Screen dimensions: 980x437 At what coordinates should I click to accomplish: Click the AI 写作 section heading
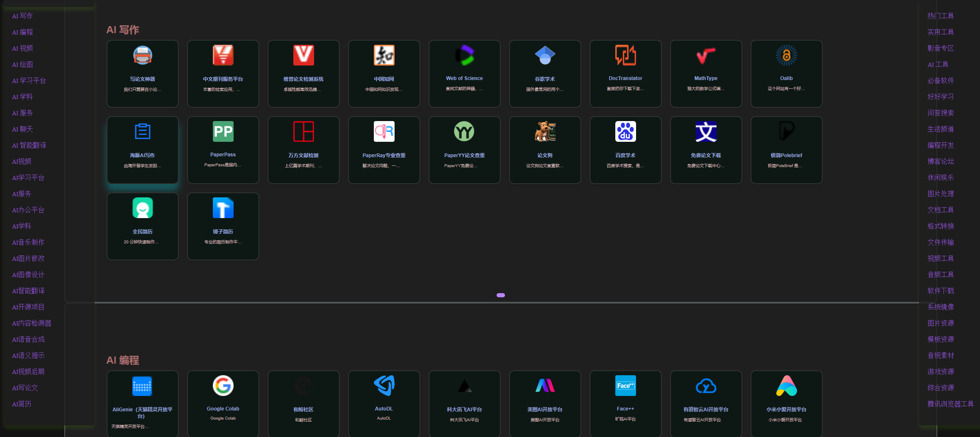pyautogui.click(x=123, y=30)
